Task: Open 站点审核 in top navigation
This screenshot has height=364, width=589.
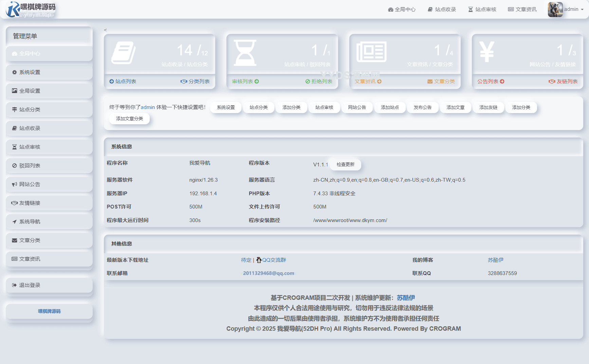Action: (482, 10)
